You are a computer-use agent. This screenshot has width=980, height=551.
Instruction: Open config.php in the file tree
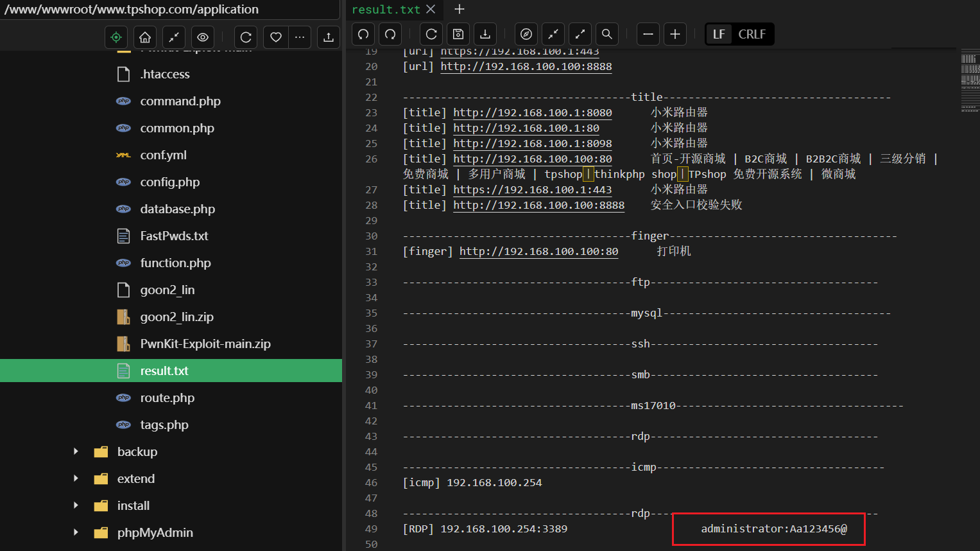click(x=171, y=182)
